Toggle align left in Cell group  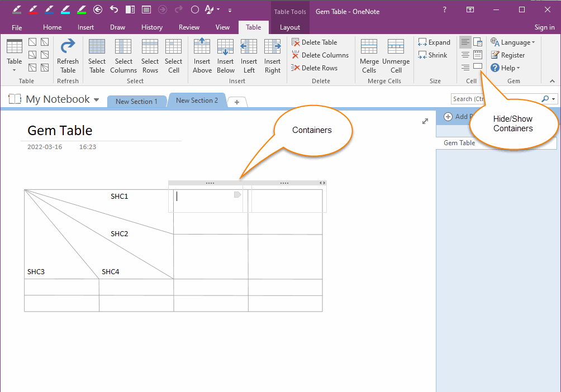pos(465,42)
